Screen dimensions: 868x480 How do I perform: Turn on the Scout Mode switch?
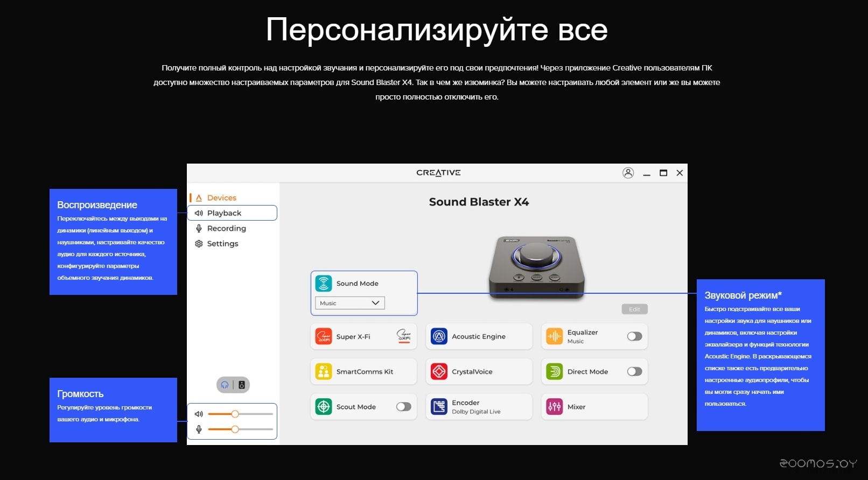404,407
